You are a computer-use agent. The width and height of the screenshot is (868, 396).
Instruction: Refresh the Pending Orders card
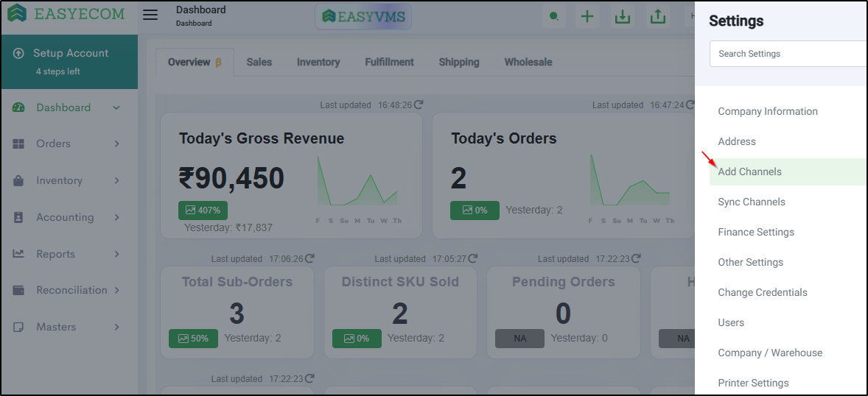pos(636,258)
